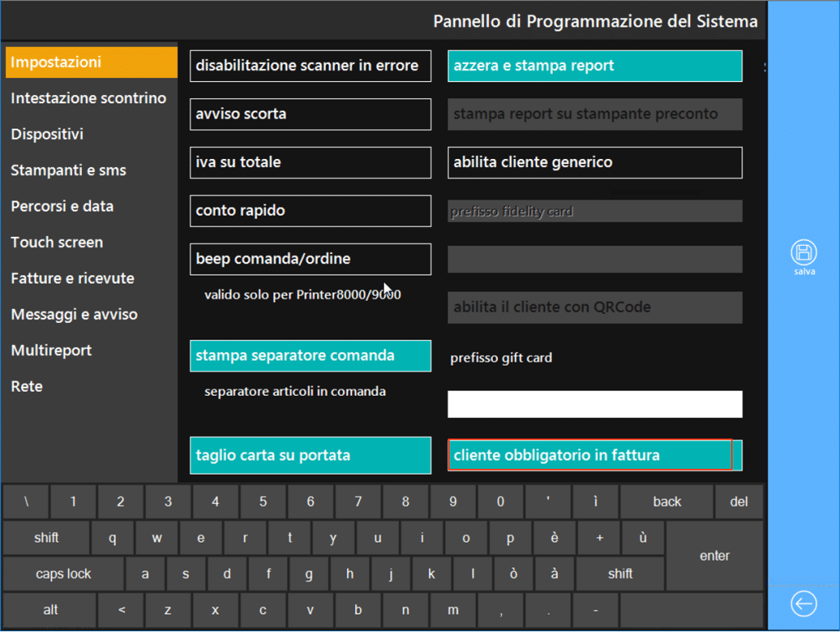The image size is (840, 632).
Task: Select the Impostazioni menu item
Action: click(x=91, y=62)
